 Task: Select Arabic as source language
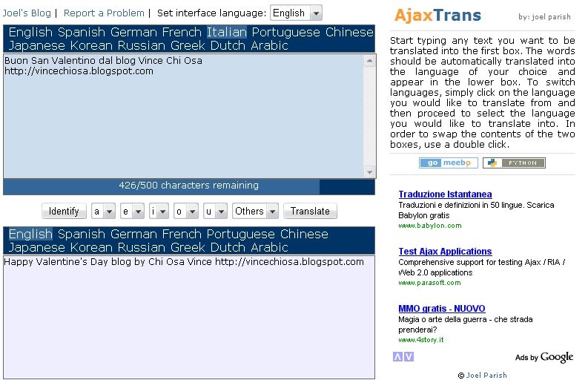(x=270, y=46)
